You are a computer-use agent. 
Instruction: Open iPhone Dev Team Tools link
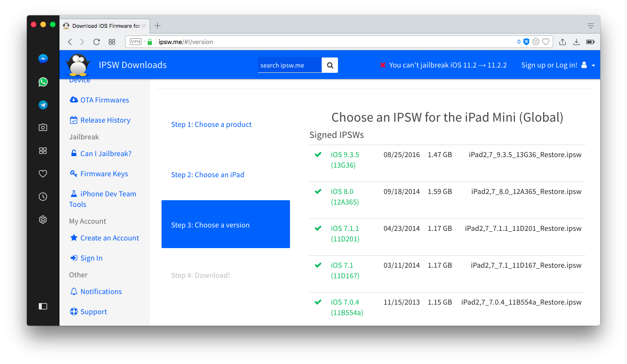[103, 199]
